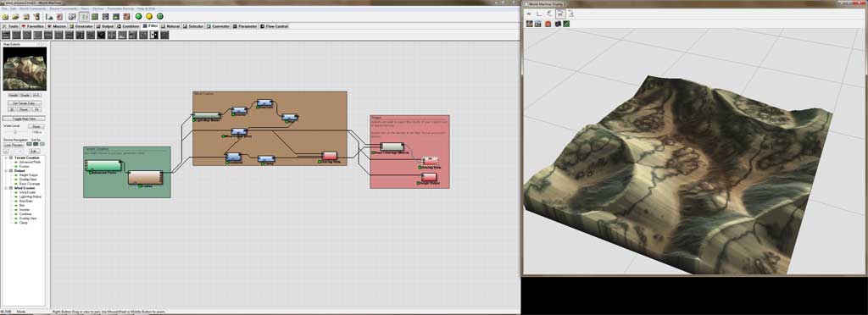868x315 pixels.
Task: Click the Toggle Main View button
Action: (x=24, y=119)
